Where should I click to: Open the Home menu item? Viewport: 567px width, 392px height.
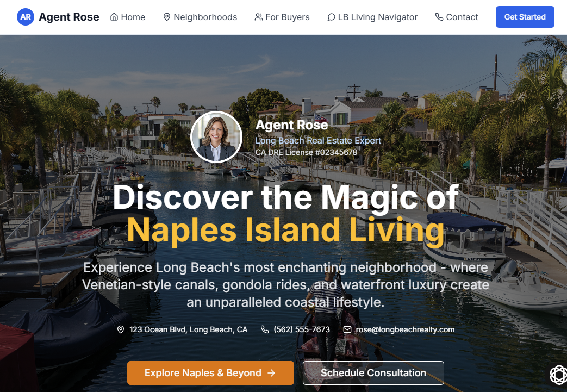point(128,17)
